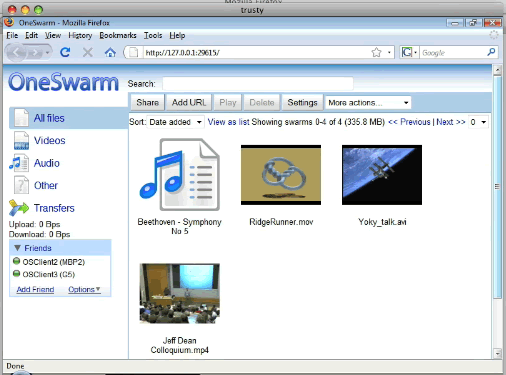Open the bookmark star dropdown arrow
506x375 pixels.
tap(389, 52)
